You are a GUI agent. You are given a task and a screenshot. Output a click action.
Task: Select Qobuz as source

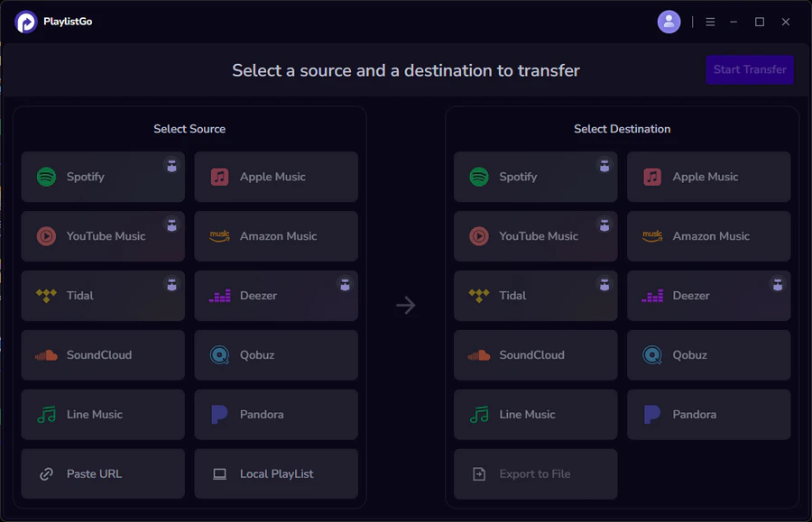coord(276,355)
